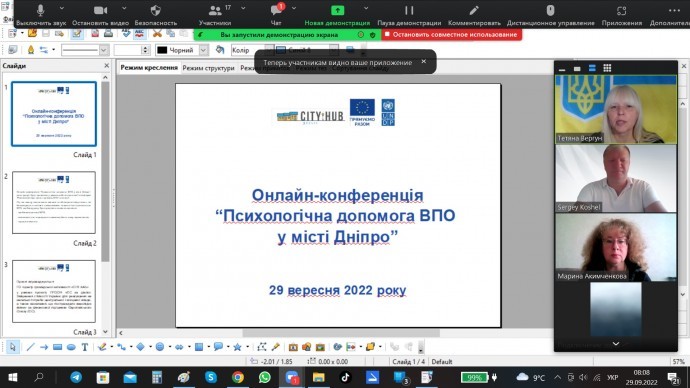Select the Annotate pencil icon
The width and height of the screenshot is (690, 388).
pyautogui.click(x=474, y=11)
